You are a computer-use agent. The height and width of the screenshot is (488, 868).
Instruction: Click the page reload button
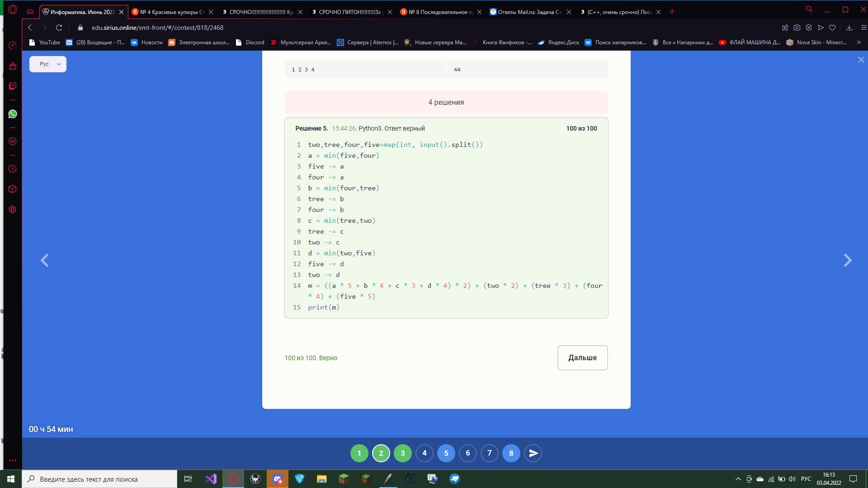pyautogui.click(x=59, y=28)
